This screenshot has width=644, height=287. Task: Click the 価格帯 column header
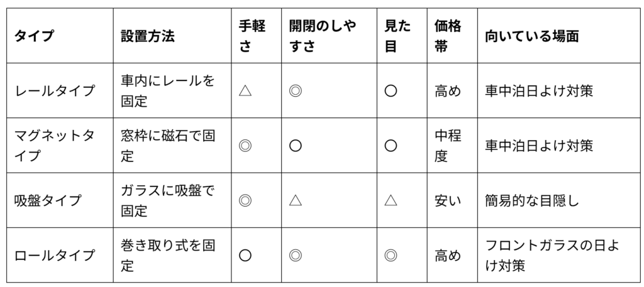tap(448, 36)
